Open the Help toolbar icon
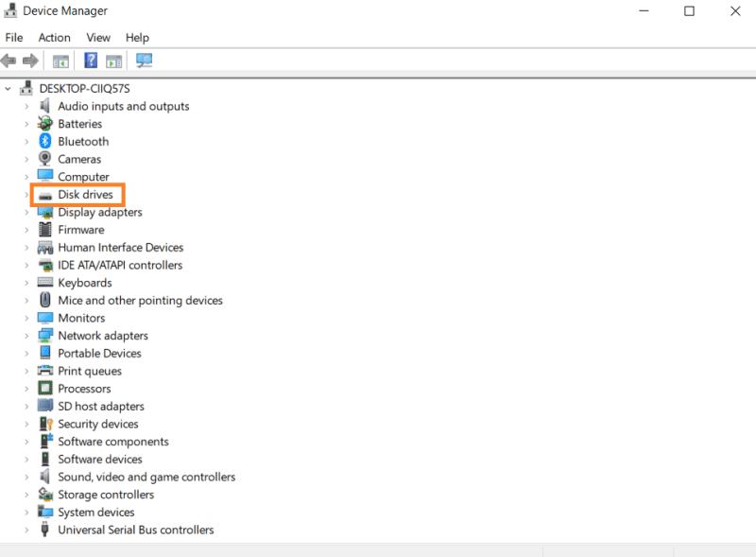The image size is (756, 557). [x=90, y=60]
